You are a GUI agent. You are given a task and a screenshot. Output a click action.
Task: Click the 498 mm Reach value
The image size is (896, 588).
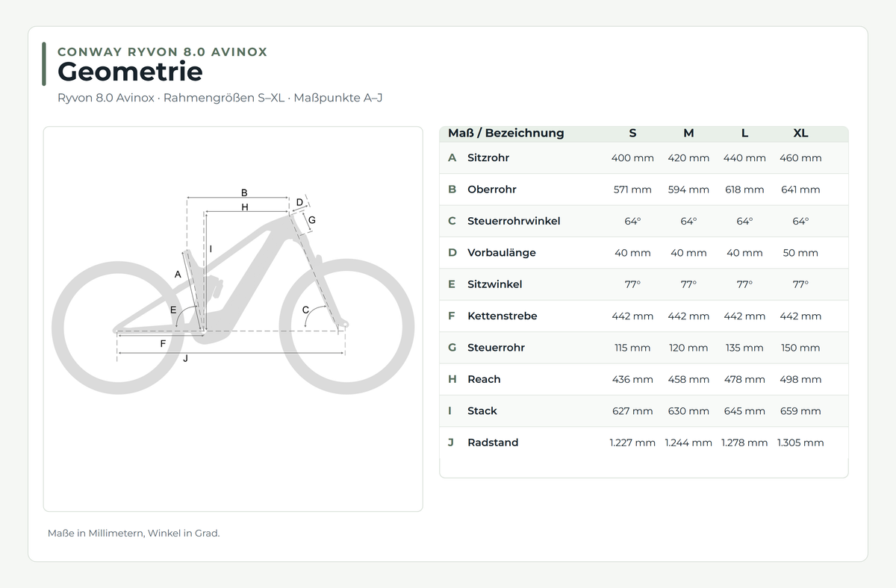[x=800, y=379]
